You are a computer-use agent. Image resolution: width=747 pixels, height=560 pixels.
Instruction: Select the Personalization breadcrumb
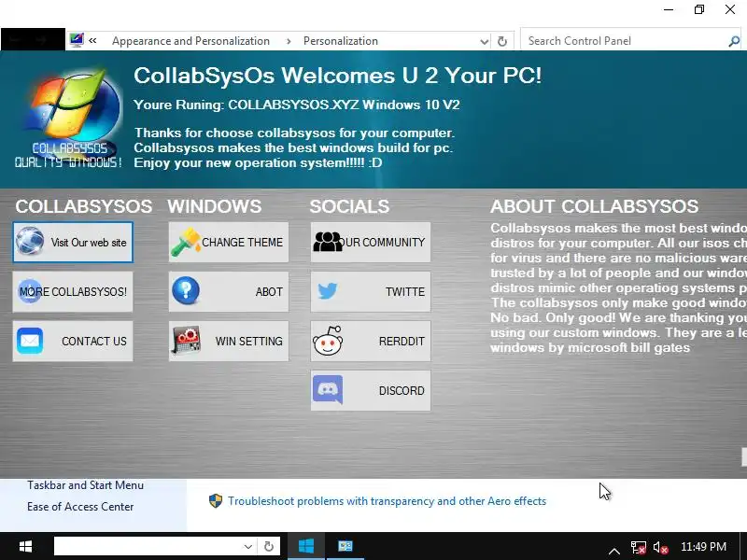click(341, 41)
